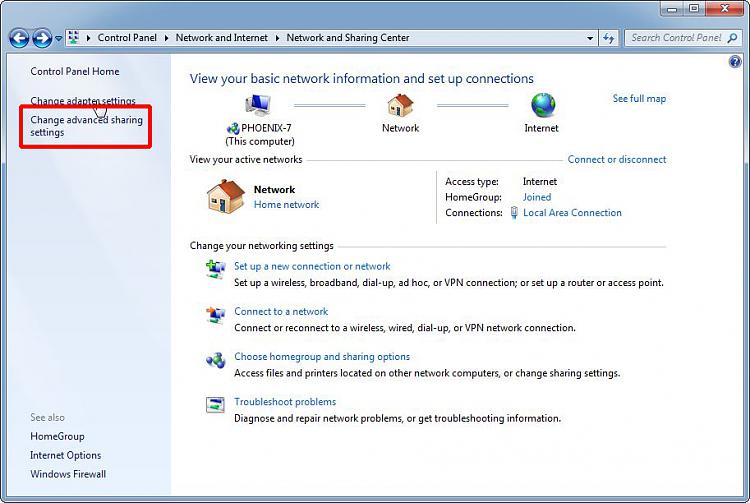
Task: Open the address bar history dropdown
Action: click(x=590, y=38)
